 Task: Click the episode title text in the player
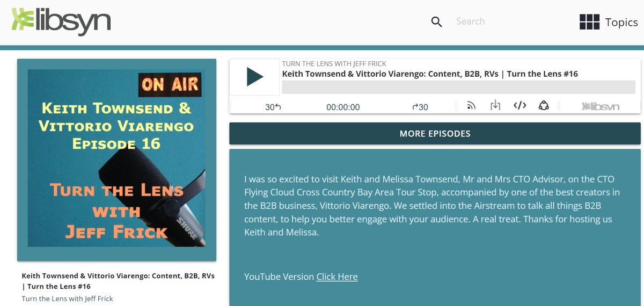coord(430,74)
